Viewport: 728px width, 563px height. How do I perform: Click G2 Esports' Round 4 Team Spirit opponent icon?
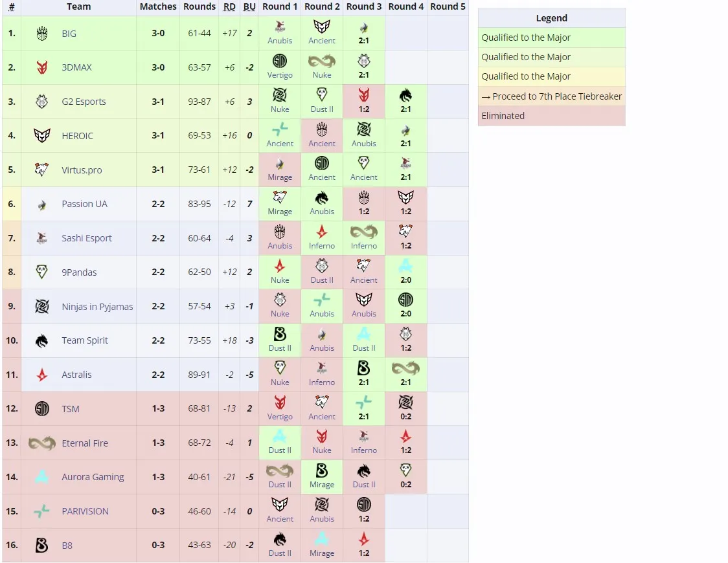click(406, 96)
